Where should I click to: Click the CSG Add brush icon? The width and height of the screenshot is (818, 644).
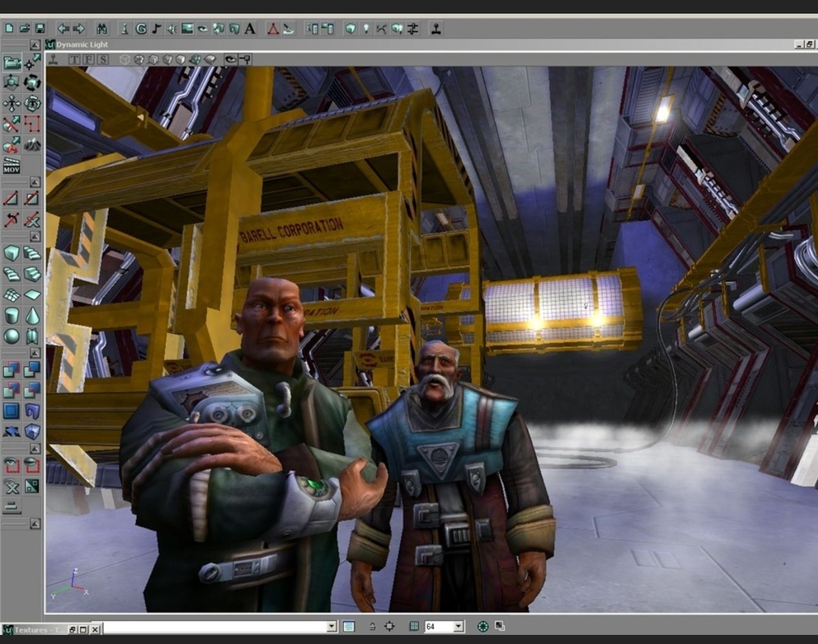[x=11, y=370]
